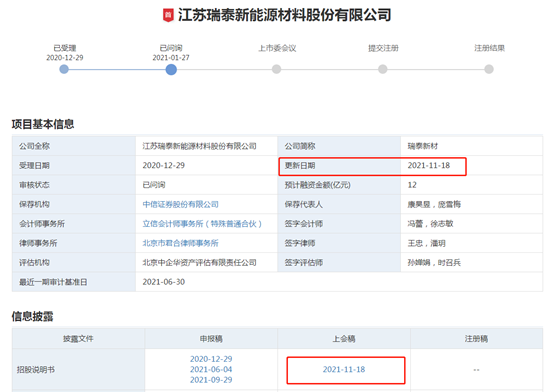The height and width of the screenshot is (392, 554).
Task: Open the 2020-12-29 申报稿 prospectus link
Action: (x=211, y=359)
